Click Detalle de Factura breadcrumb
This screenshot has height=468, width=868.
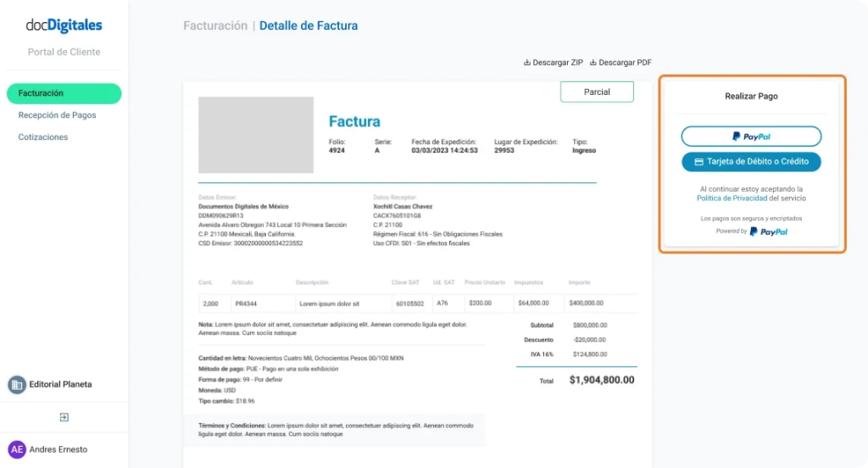(x=309, y=26)
